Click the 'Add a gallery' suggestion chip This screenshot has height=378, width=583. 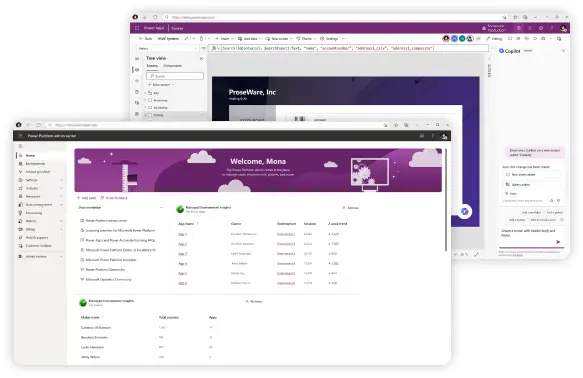tap(554, 213)
